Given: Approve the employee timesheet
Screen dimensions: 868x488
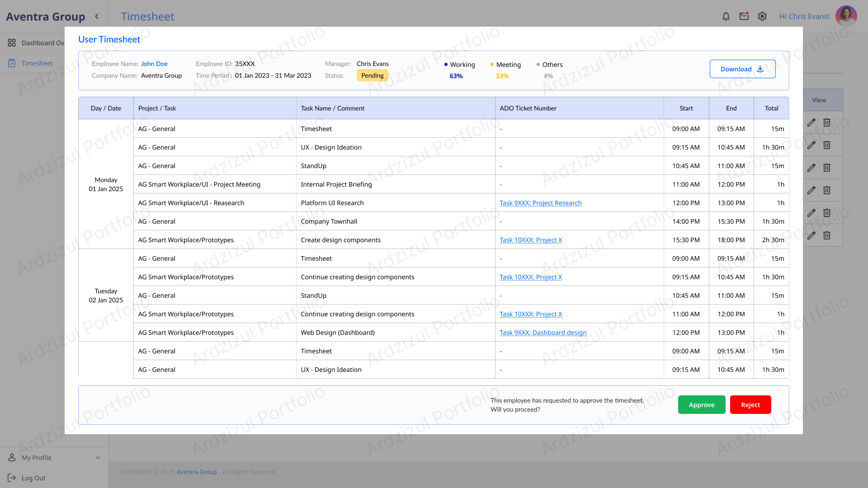Looking at the screenshot, I should pyautogui.click(x=702, y=405).
